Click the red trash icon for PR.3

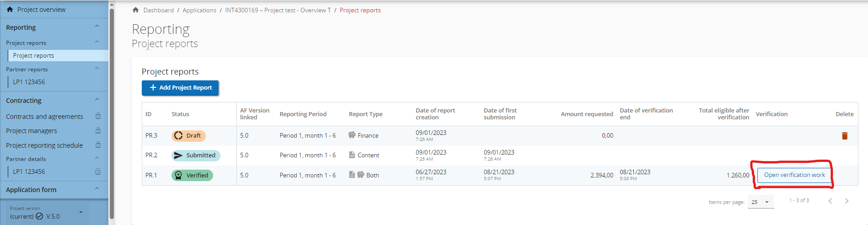tap(844, 136)
